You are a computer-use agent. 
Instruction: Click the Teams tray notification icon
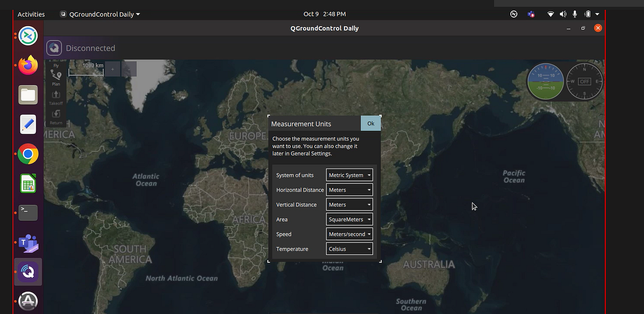(x=531, y=14)
